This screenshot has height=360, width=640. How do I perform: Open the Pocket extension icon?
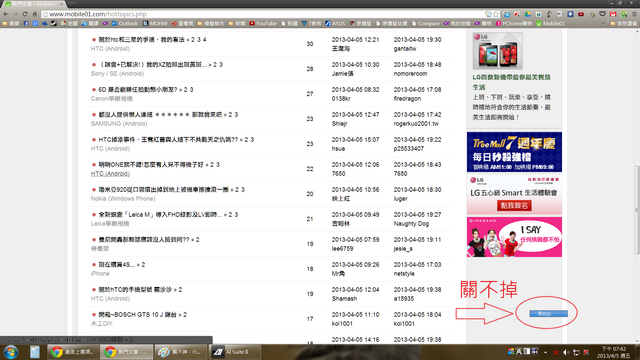click(602, 14)
